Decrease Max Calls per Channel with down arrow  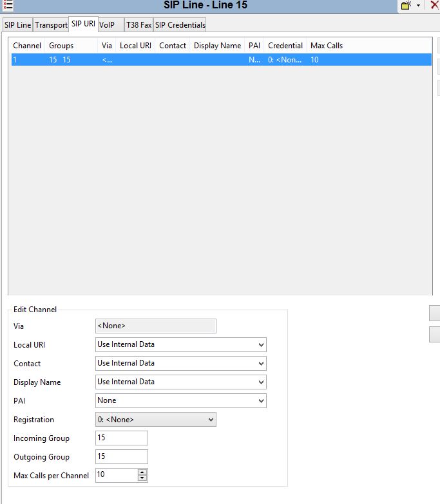(142, 478)
